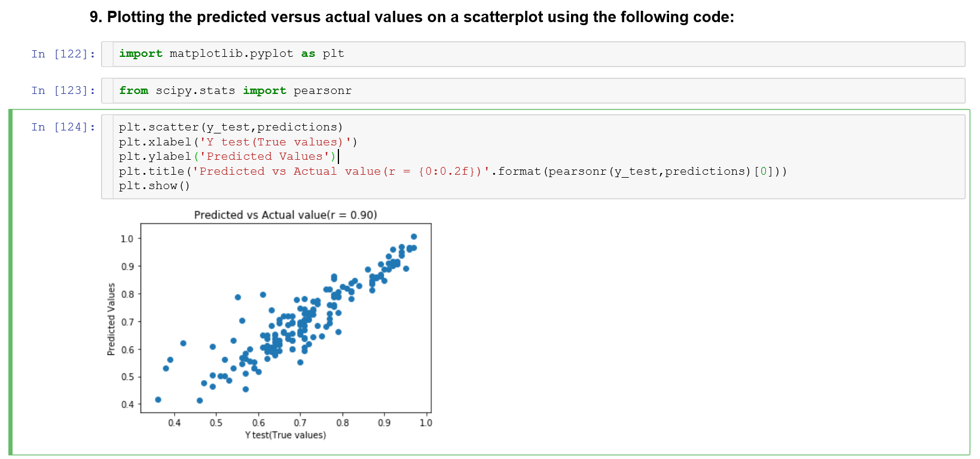Click the scatterplot output image
Screen dimensions: 980x459
point(269,325)
